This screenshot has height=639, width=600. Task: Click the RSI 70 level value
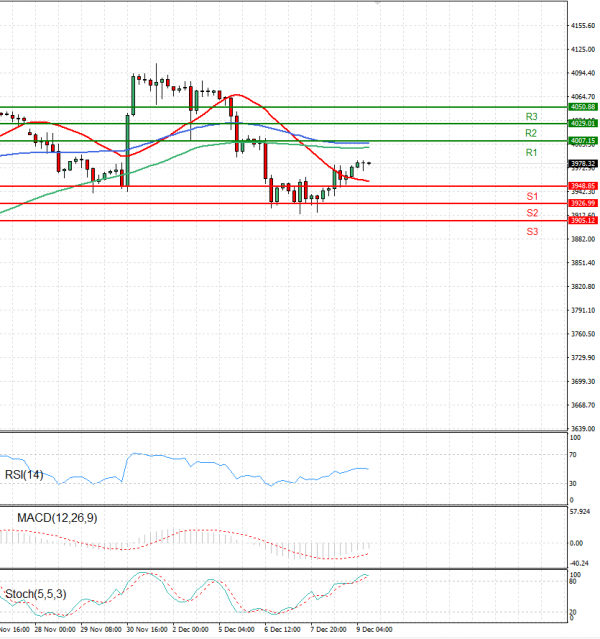point(573,455)
